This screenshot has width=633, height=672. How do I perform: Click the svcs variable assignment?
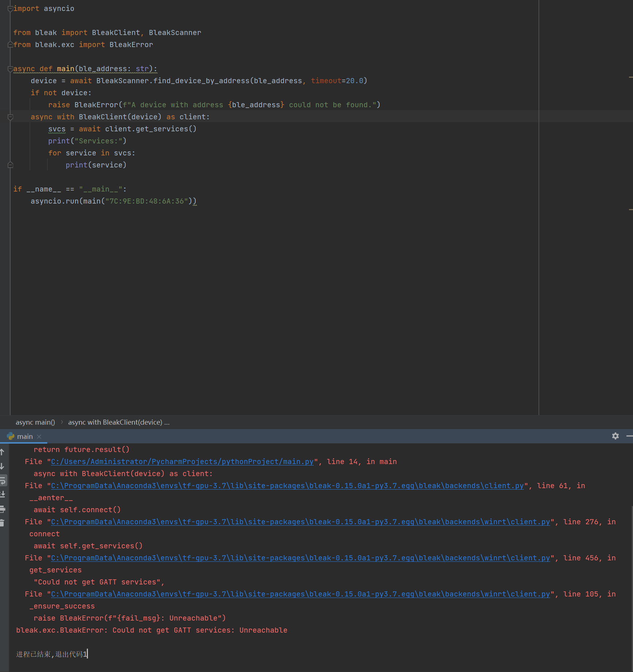[57, 129]
